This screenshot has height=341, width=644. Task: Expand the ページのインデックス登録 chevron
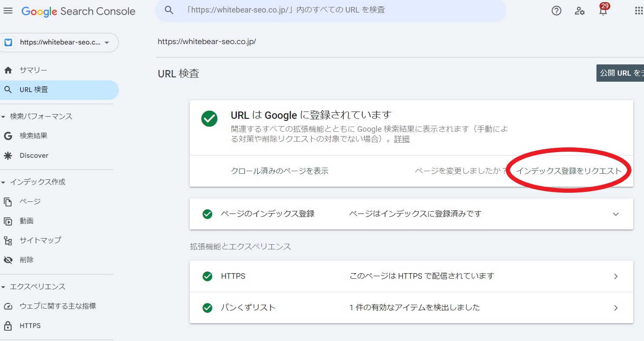(x=616, y=214)
